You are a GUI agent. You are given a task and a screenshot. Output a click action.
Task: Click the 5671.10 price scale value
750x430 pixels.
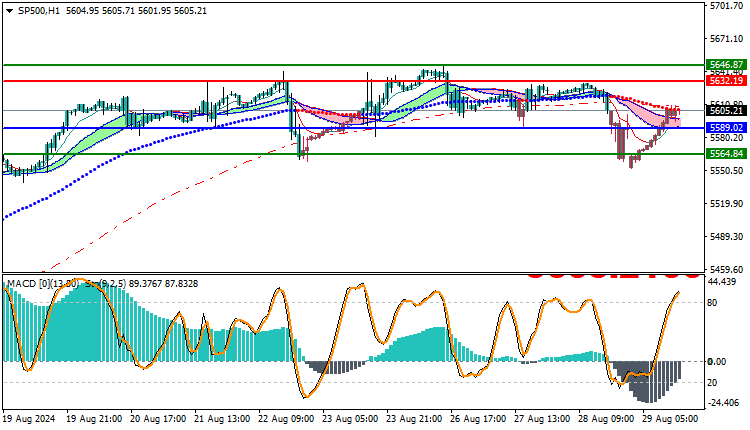pos(727,38)
